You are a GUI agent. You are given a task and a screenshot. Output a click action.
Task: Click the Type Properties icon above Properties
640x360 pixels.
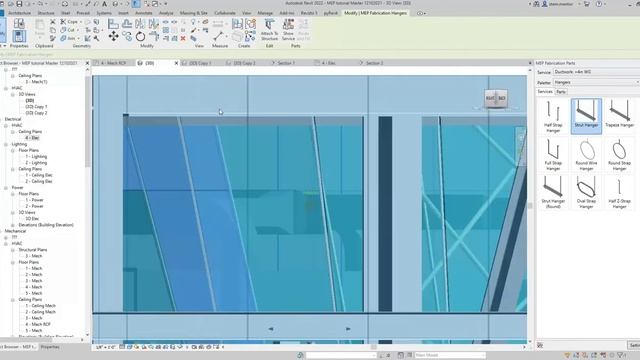[19, 23]
